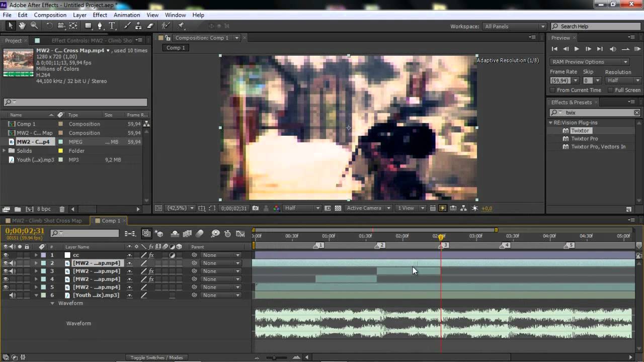Click RAM Preview button in Preview panel
This screenshot has height=362, width=644.
(x=636, y=49)
